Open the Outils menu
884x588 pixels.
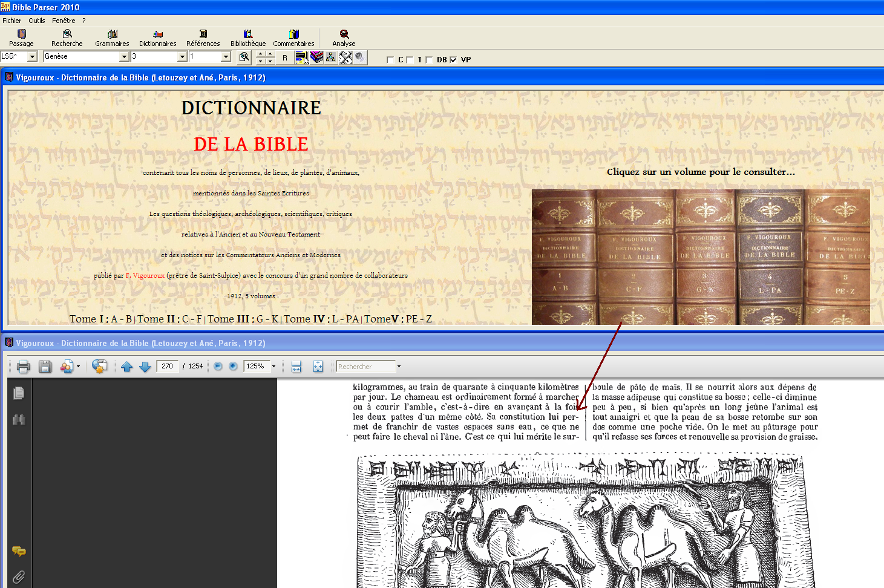coord(37,21)
